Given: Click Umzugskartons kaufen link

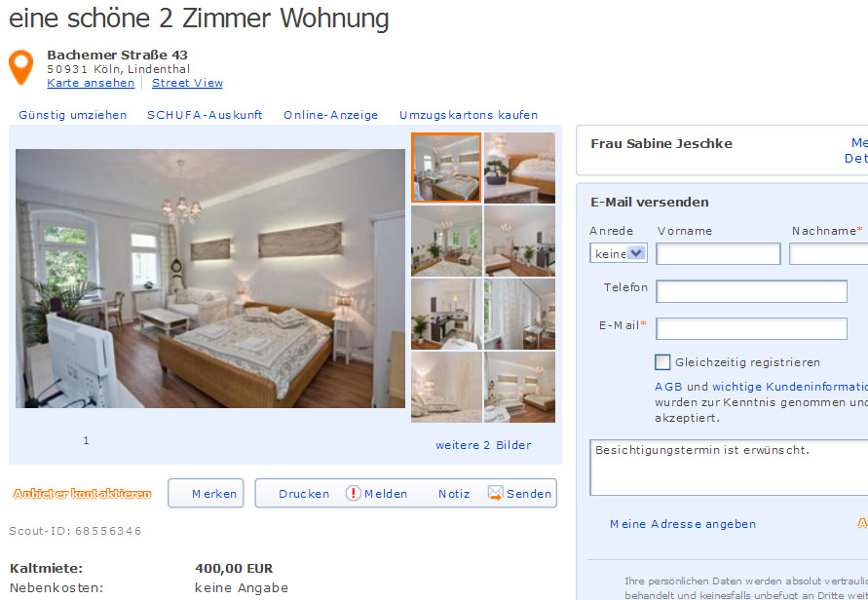Looking at the screenshot, I should click(469, 115).
